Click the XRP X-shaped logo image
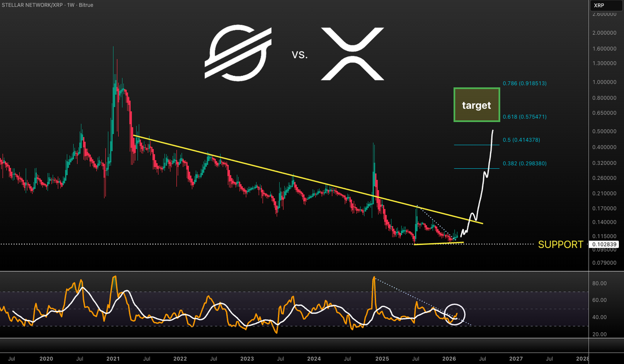 (x=353, y=54)
